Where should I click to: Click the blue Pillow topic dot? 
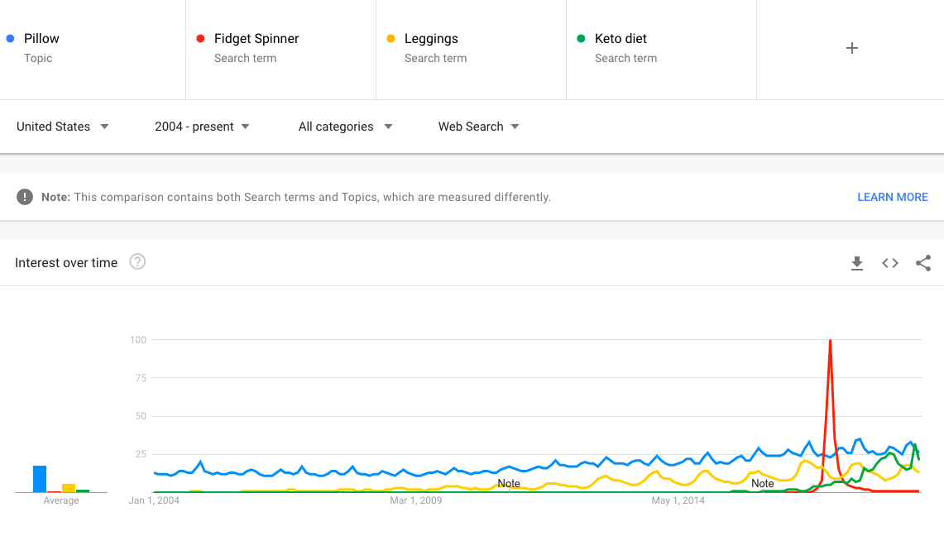[x=10, y=38]
